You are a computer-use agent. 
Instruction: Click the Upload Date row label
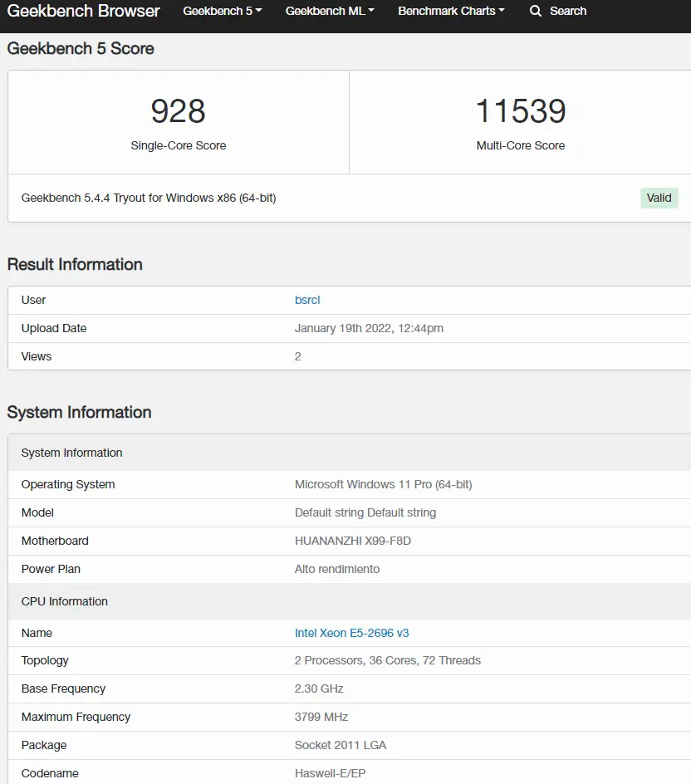54,329
